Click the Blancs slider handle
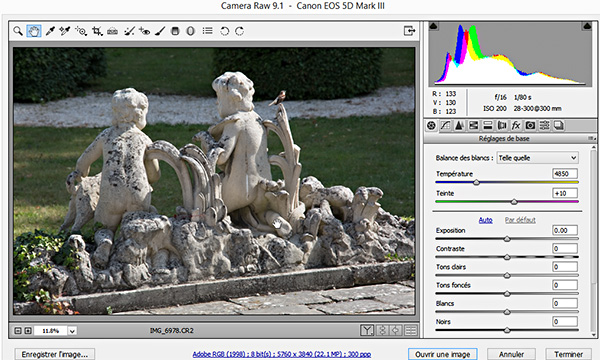The height and width of the screenshot is (360, 600). coord(507,312)
